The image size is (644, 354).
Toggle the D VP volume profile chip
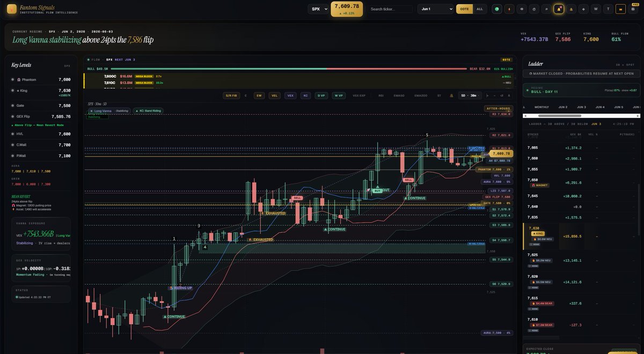coord(321,95)
